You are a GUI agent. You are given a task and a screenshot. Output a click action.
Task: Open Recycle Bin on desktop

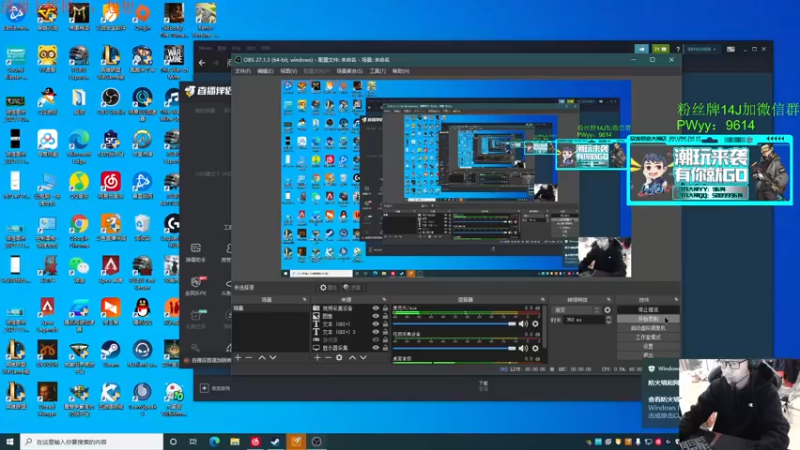(x=142, y=228)
